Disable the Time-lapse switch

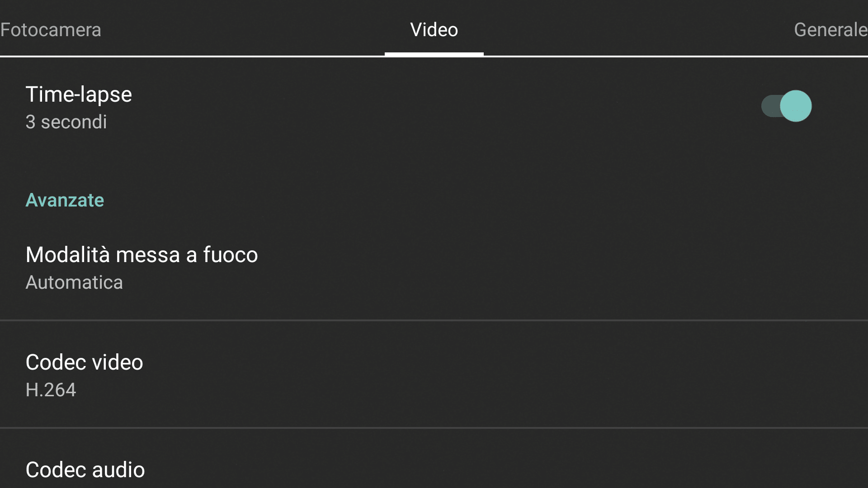787,106
